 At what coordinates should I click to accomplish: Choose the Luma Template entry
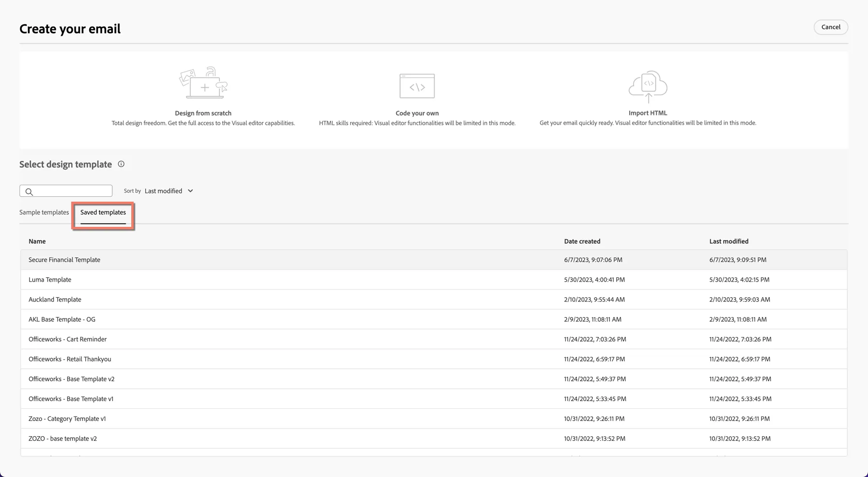point(434,280)
